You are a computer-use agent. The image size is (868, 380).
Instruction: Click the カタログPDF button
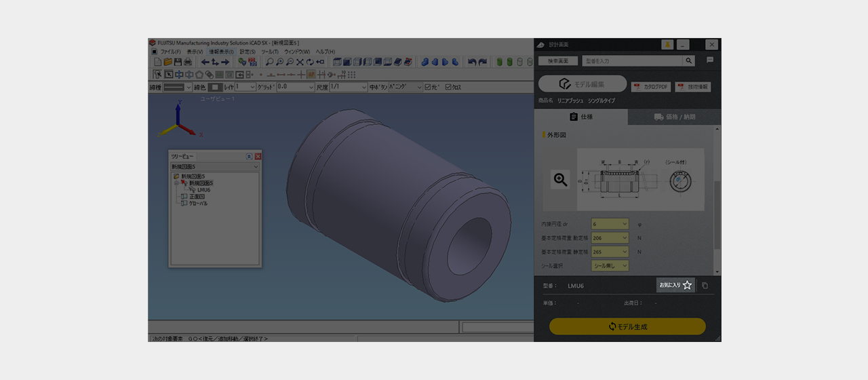point(651,87)
